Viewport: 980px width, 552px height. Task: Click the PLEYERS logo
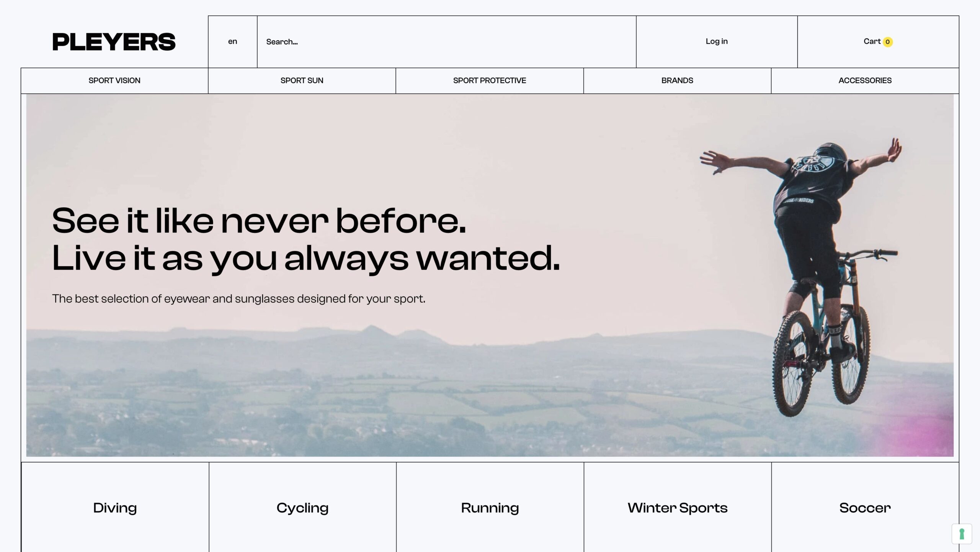tap(114, 42)
